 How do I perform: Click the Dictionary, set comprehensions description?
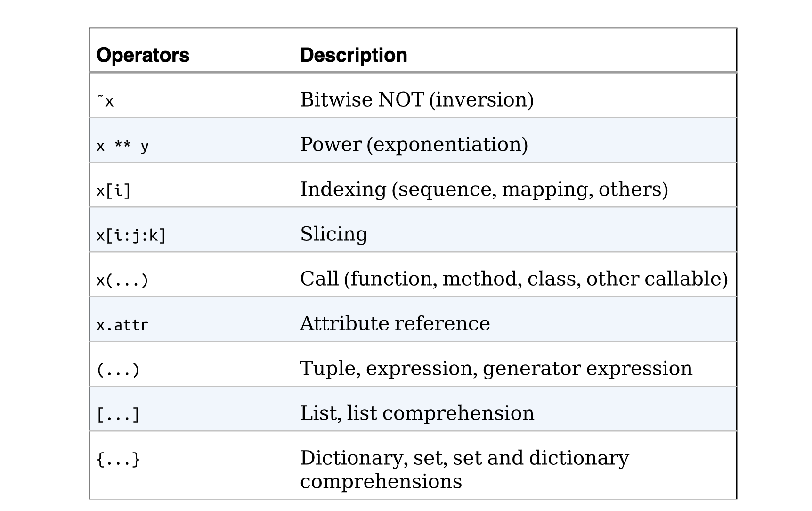464,469
